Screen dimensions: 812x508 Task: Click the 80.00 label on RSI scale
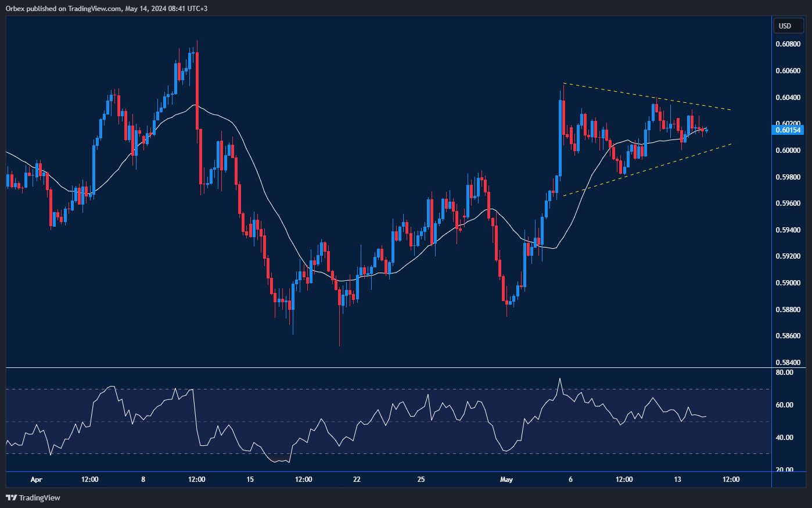[x=784, y=373]
